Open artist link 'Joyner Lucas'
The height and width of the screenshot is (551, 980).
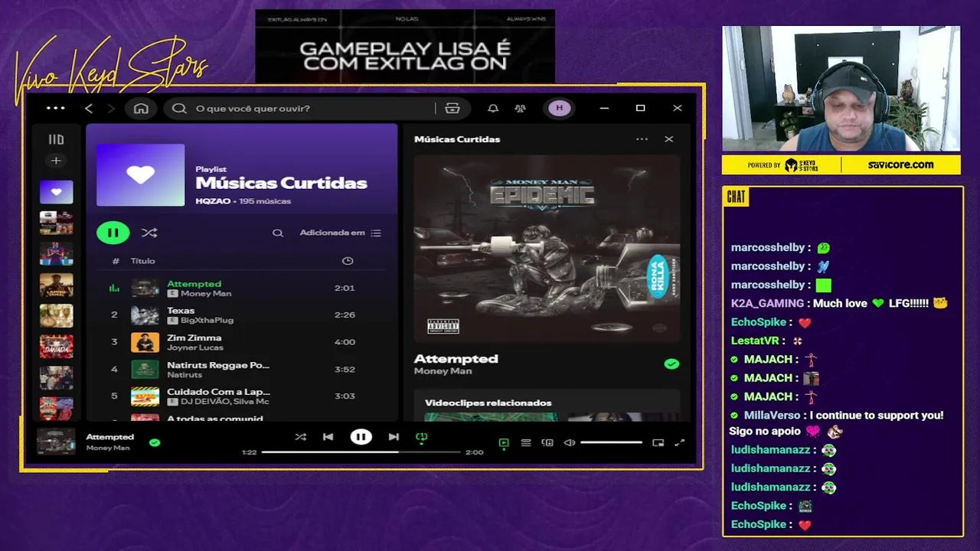coord(195,347)
